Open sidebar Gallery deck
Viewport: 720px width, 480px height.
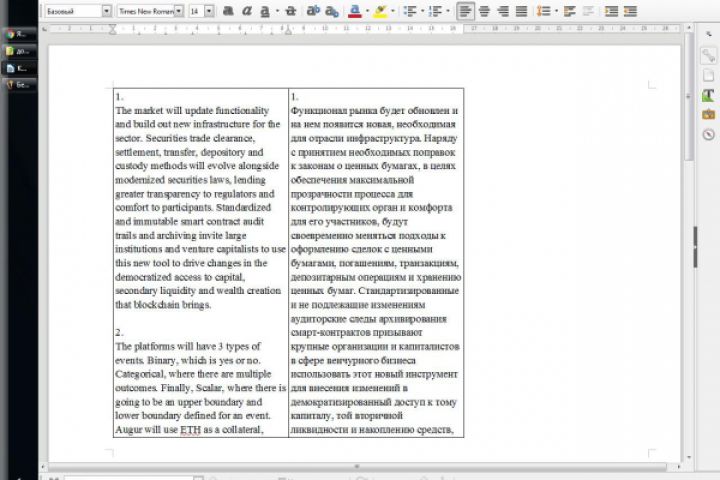[709, 114]
